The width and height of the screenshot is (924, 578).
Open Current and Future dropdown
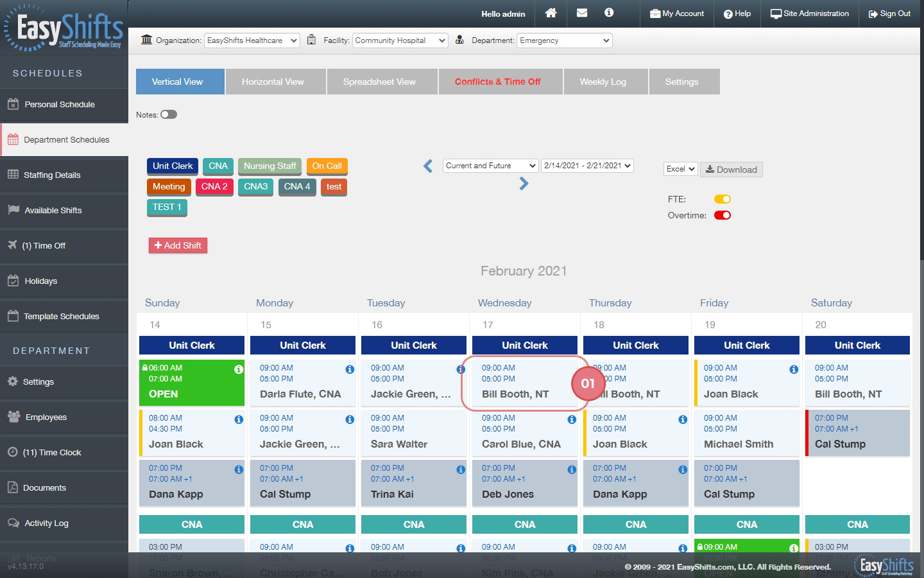tap(490, 166)
